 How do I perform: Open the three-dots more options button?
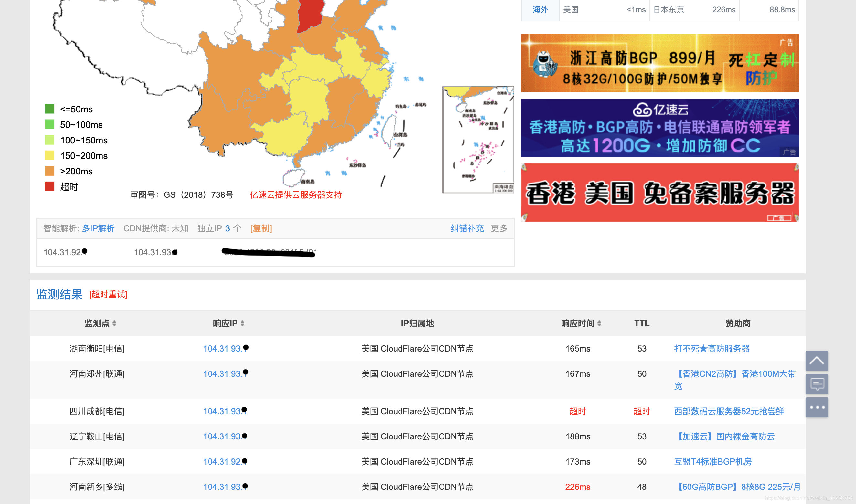tap(816, 407)
